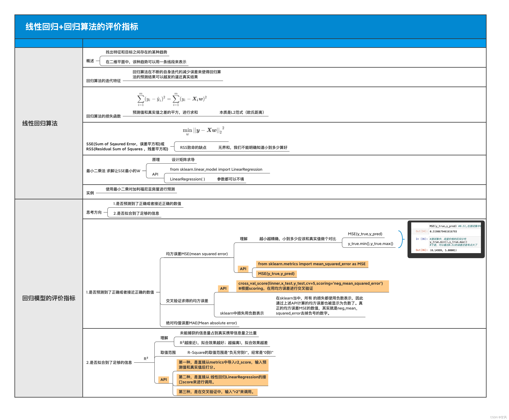The image size is (509, 420).
Task: Click 找出特征和目标之间存在的某种趋势 node
Action: [x=136, y=52]
